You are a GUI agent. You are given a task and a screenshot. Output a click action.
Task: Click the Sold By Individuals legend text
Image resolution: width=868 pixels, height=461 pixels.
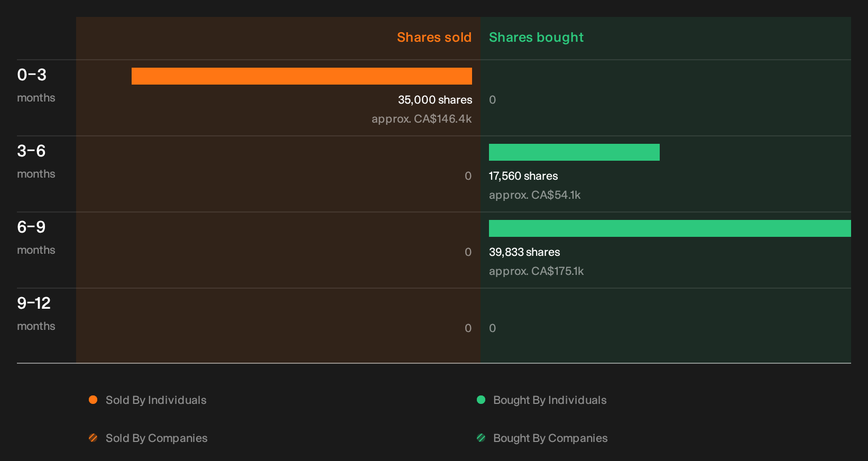156,400
